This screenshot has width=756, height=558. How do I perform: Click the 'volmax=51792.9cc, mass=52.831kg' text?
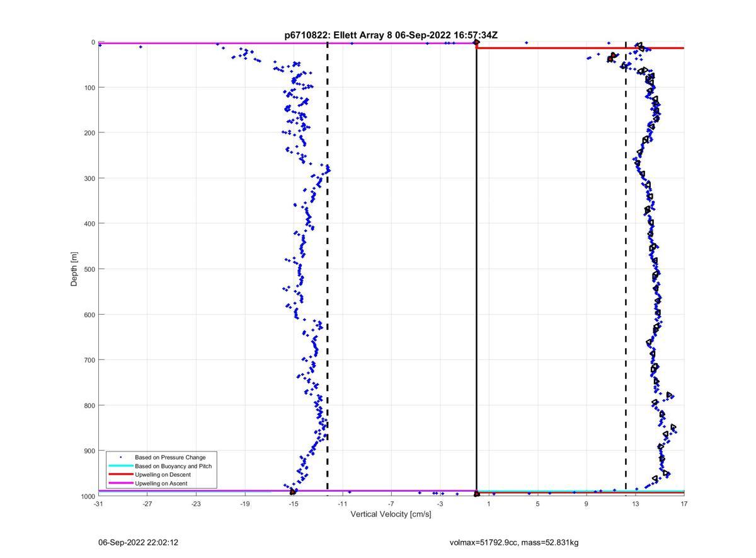[514, 542]
